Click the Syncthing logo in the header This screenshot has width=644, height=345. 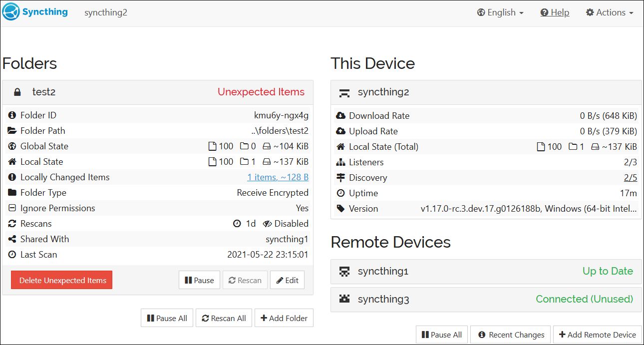click(x=9, y=12)
